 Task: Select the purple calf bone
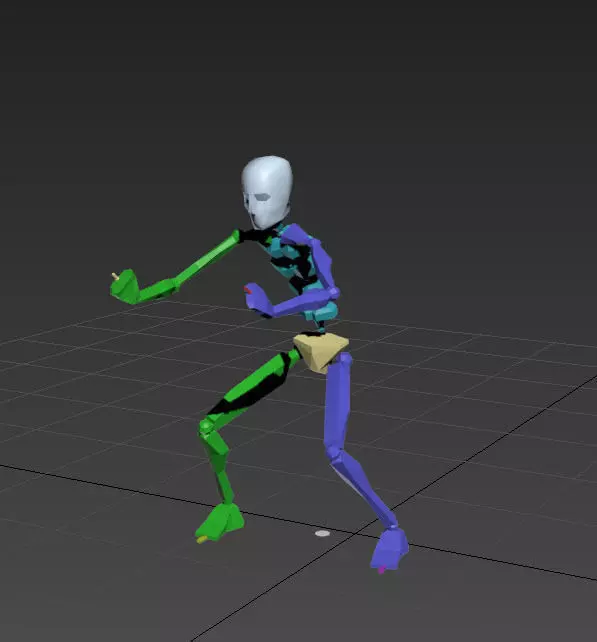362,488
